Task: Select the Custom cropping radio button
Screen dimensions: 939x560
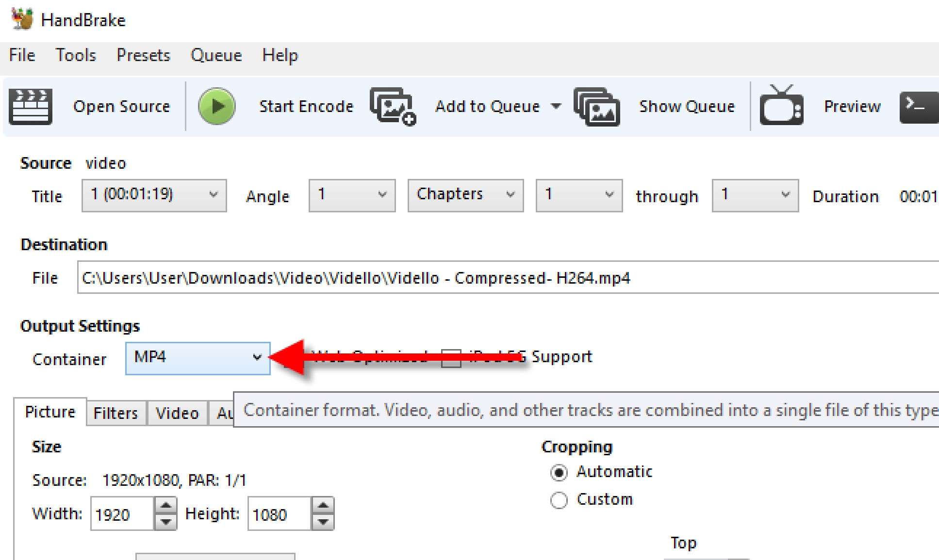Action: [x=559, y=500]
